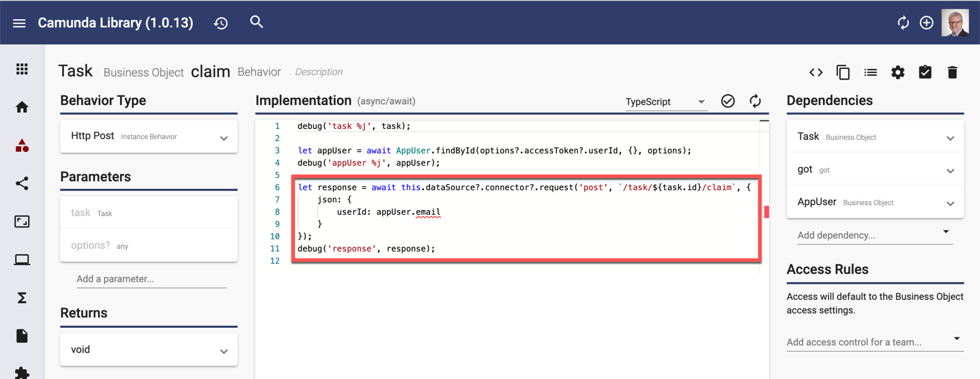980x379 pixels.
Task: Open the history clock icon
Action: point(220,23)
